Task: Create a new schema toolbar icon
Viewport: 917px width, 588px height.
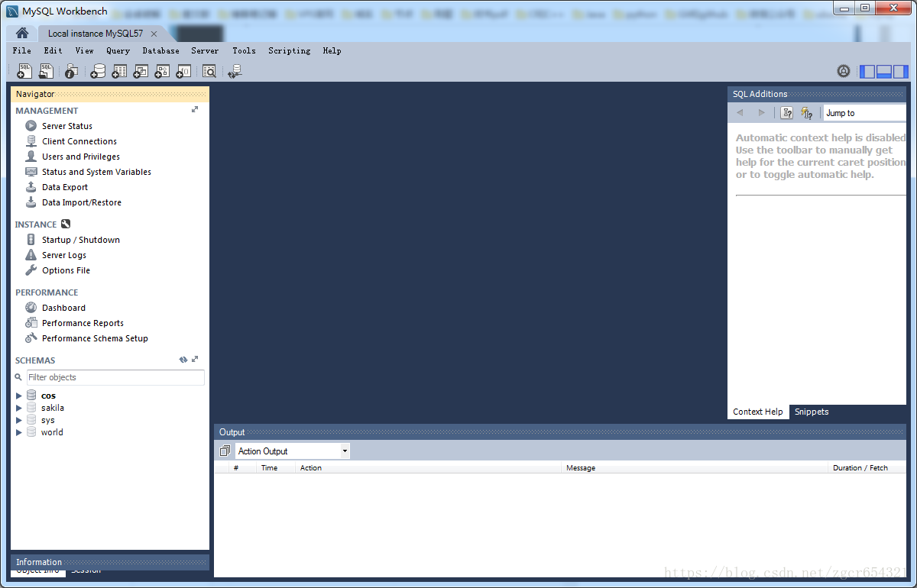Action: point(98,71)
